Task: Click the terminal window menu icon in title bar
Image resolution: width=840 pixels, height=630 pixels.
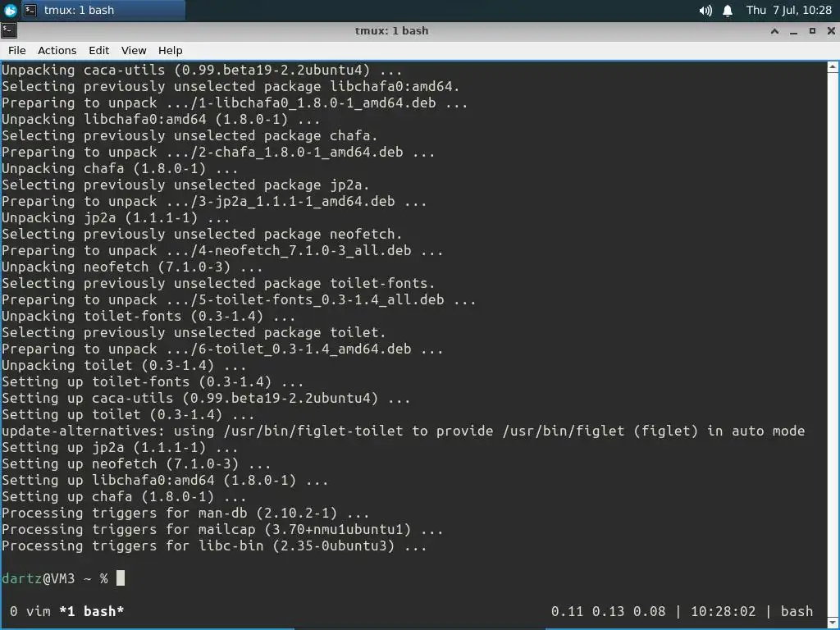Action: click(x=8, y=30)
